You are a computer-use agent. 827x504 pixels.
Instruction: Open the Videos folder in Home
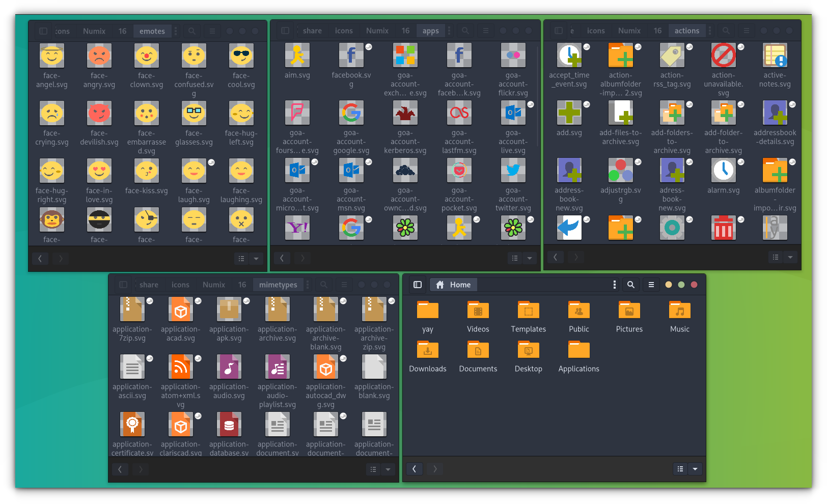pos(478,310)
